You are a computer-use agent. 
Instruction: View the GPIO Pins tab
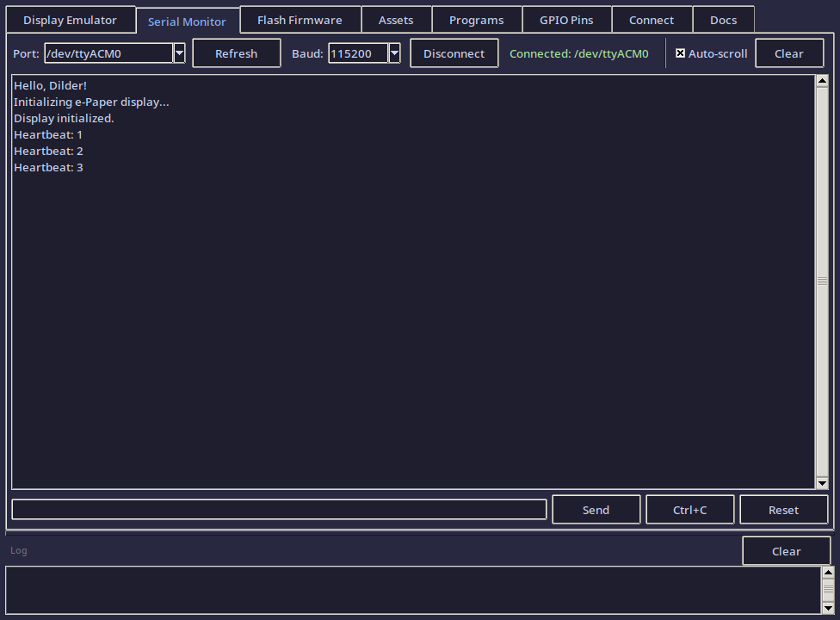tap(566, 19)
